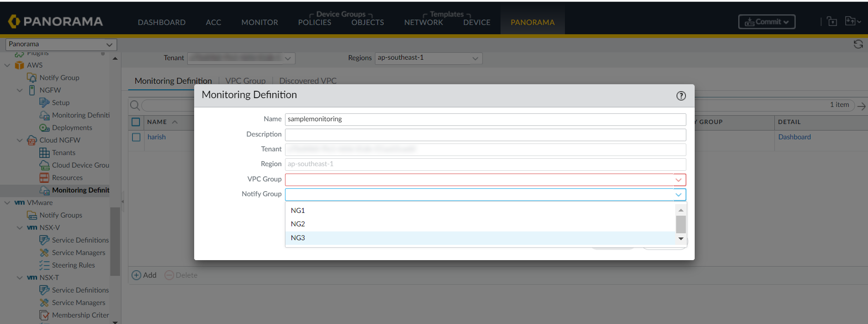The image size is (868, 324).
Task: Click the Steering Rules icon in sidebar
Action: pyautogui.click(x=44, y=265)
